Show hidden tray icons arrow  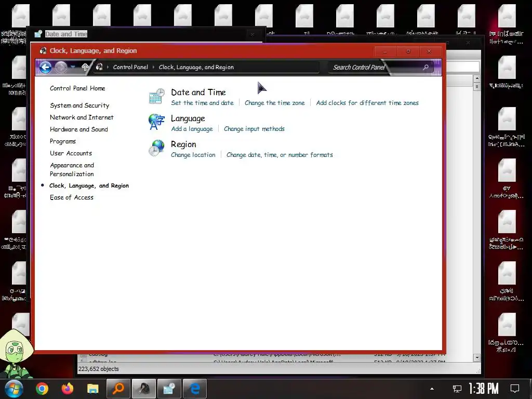pyautogui.click(x=432, y=389)
